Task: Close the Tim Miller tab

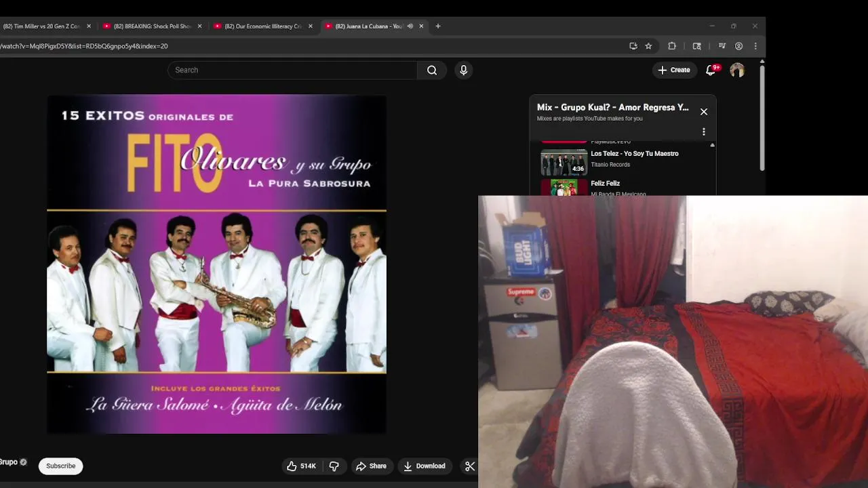Action: click(89, 26)
